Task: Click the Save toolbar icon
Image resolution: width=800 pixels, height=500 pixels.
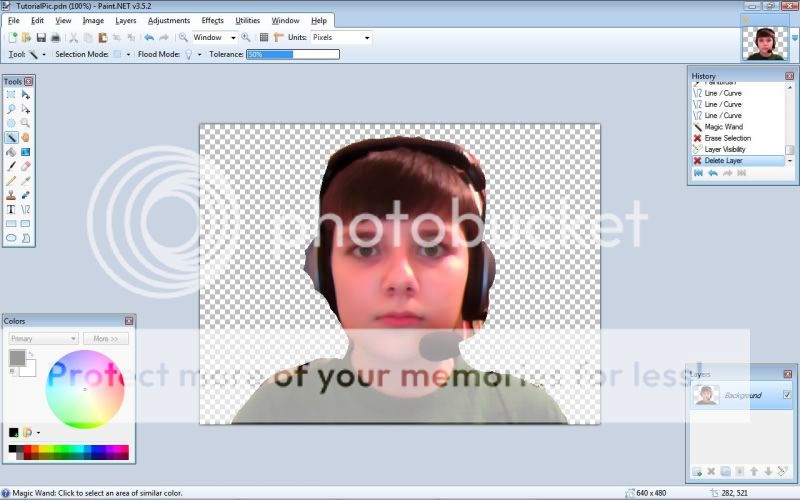Action: 41,37
